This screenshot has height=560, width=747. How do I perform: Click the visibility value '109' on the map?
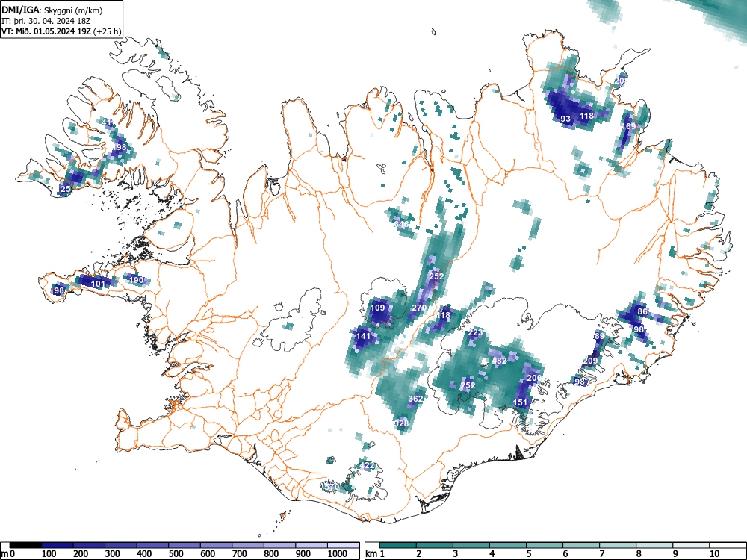(377, 308)
